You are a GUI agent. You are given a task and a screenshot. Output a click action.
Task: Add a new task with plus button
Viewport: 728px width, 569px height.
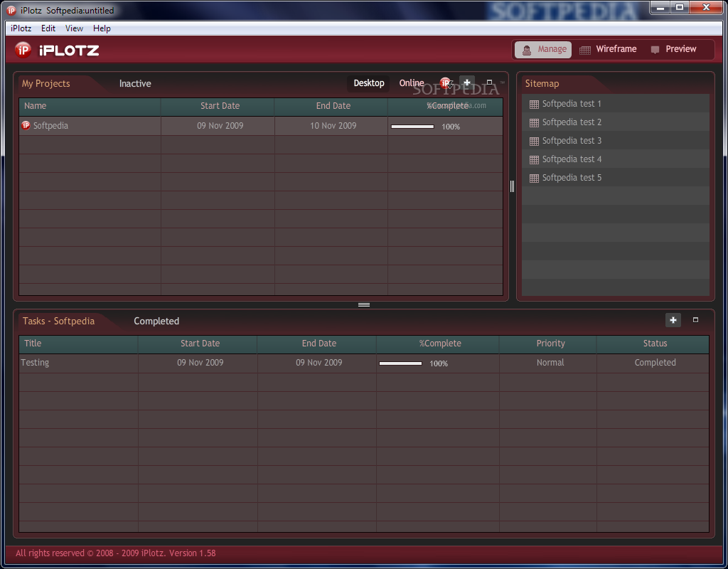point(673,320)
